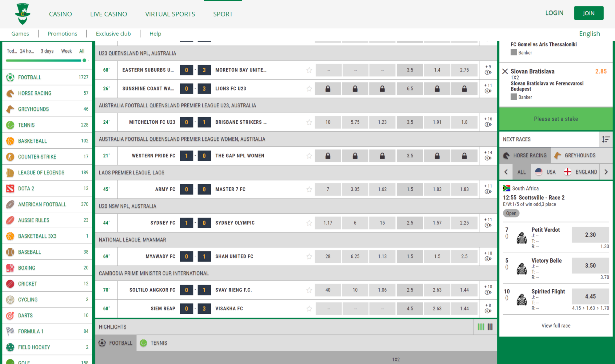
Task: Open Field Hockey category
Action: click(47, 347)
